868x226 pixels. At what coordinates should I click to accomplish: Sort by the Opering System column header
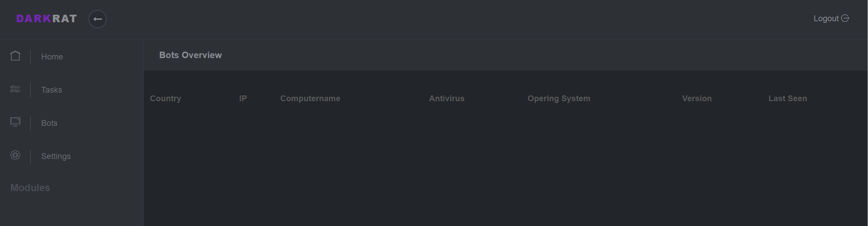pyautogui.click(x=559, y=98)
